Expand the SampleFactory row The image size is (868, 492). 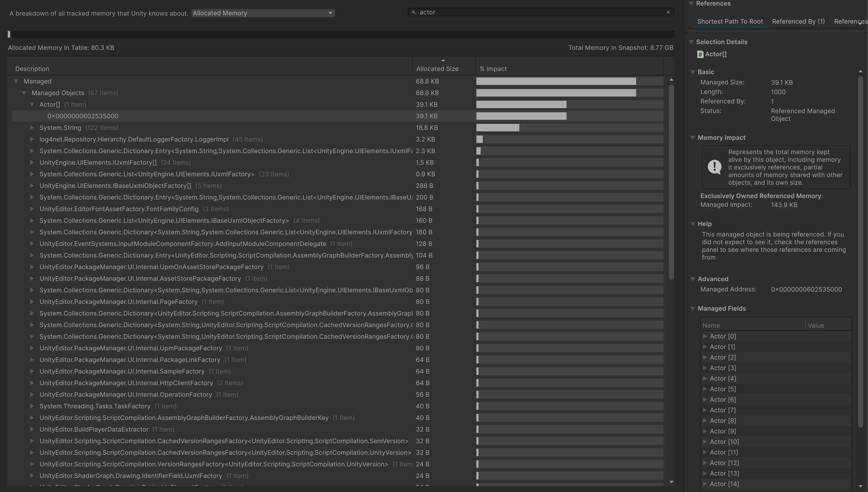click(x=32, y=371)
